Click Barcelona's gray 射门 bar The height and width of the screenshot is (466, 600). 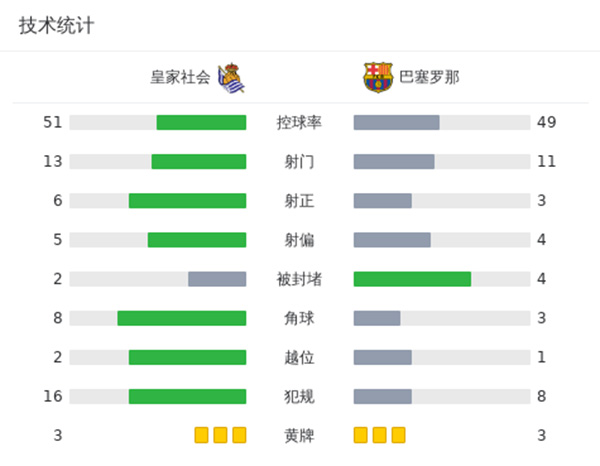(394, 161)
